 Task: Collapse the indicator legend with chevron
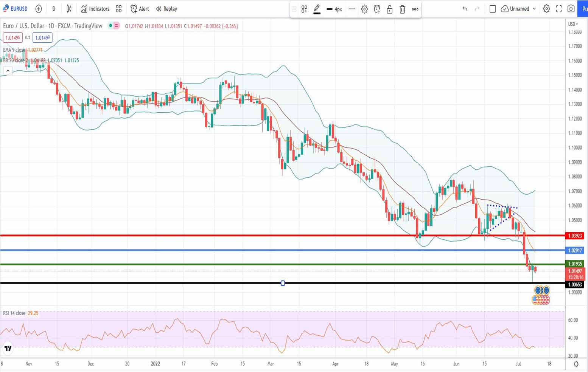(x=8, y=71)
